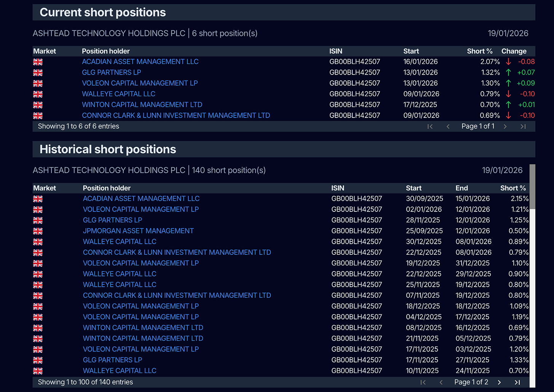Click the historical table vertical scrollbar thumb
The image size is (554, 392).
(532, 186)
